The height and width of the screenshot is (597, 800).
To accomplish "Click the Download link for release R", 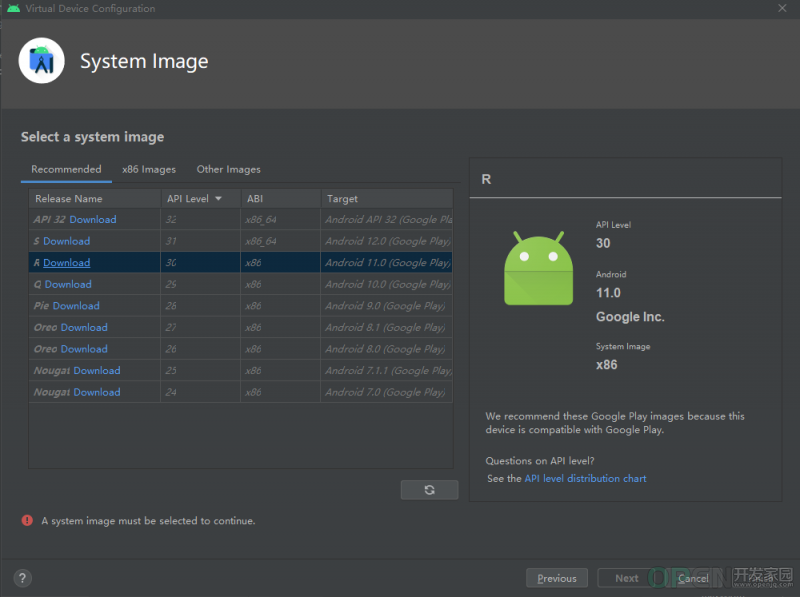I will coord(66,262).
